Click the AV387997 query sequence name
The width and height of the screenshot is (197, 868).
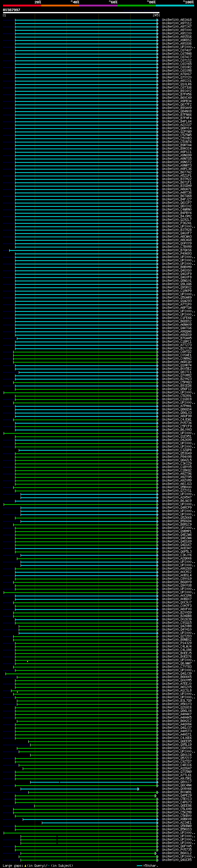[11, 10]
